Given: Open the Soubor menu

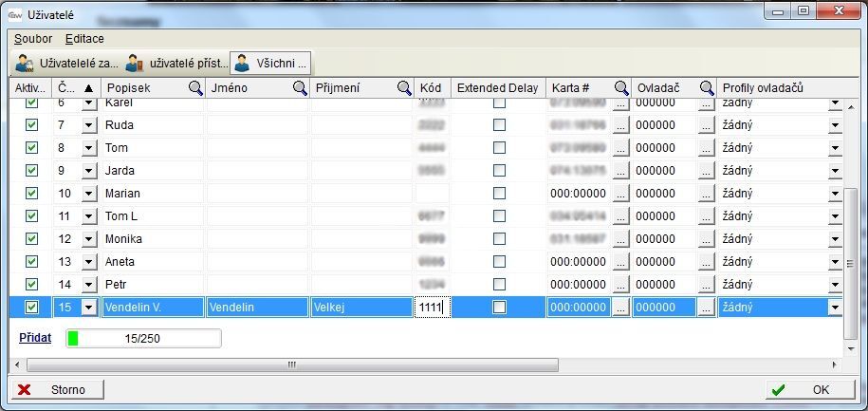Looking at the screenshot, I should coord(33,39).
